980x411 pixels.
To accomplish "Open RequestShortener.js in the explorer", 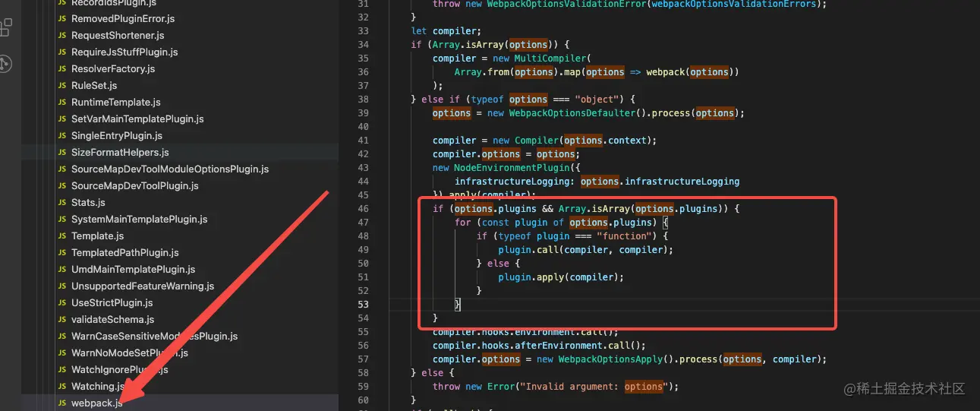I will (118, 36).
